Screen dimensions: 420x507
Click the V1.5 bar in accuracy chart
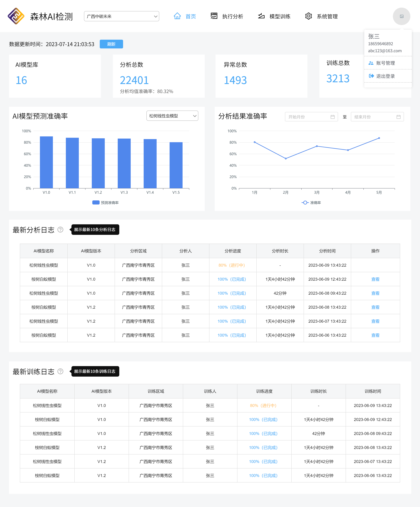pos(176,165)
